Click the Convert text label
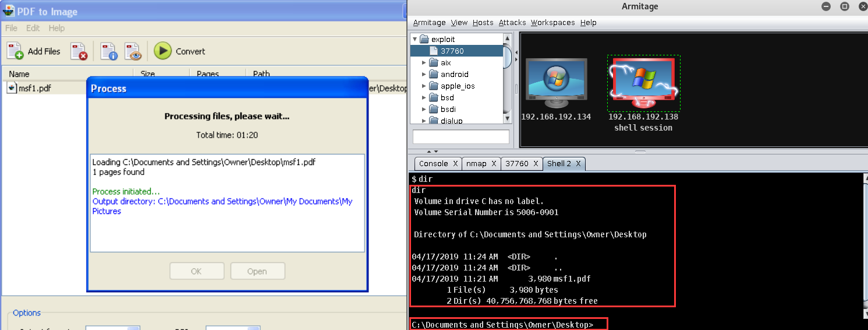The image size is (868, 330). click(x=190, y=51)
